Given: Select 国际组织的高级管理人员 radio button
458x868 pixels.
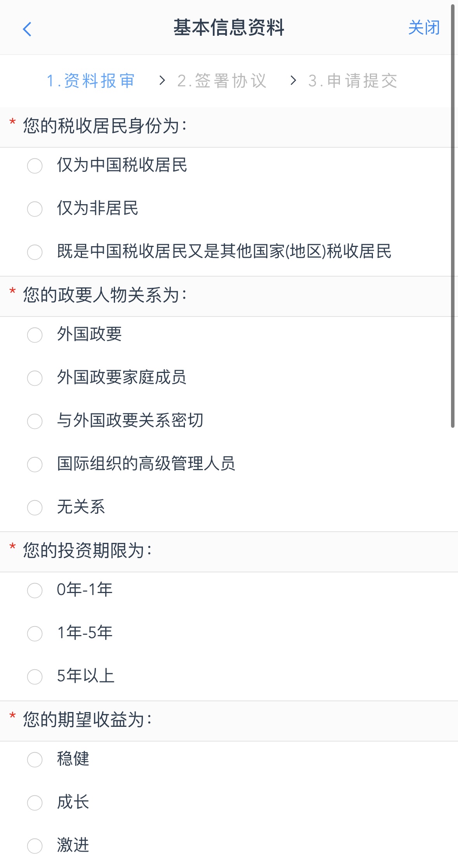Looking at the screenshot, I should click(x=35, y=464).
